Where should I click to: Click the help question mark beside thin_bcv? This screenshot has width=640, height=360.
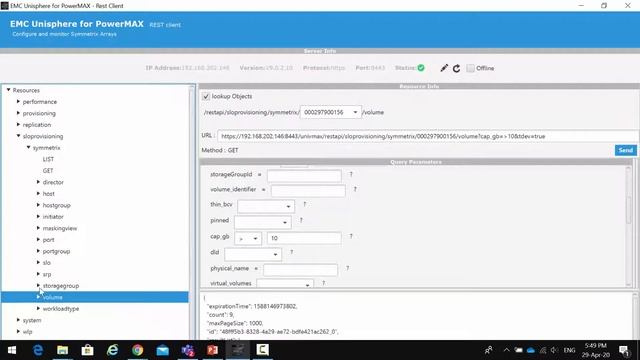point(304,204)
